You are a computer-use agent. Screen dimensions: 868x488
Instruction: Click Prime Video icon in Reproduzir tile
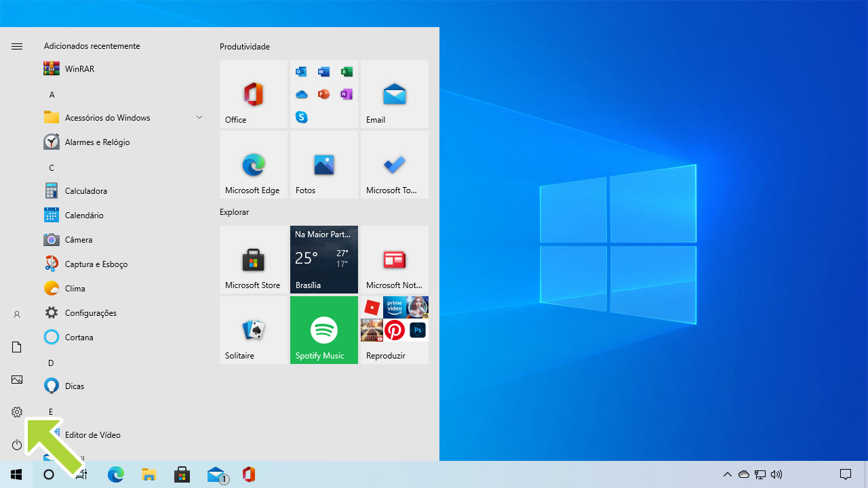[395, 307]
